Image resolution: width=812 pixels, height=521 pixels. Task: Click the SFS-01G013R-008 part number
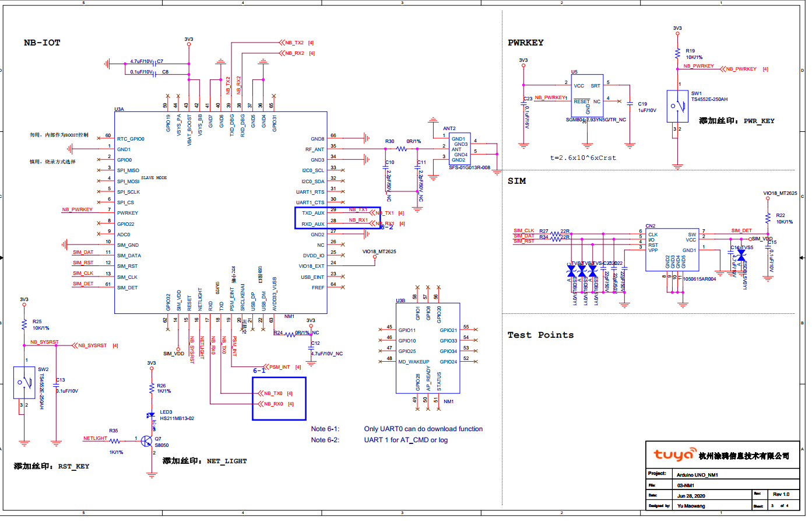click(x=470, y=167)
